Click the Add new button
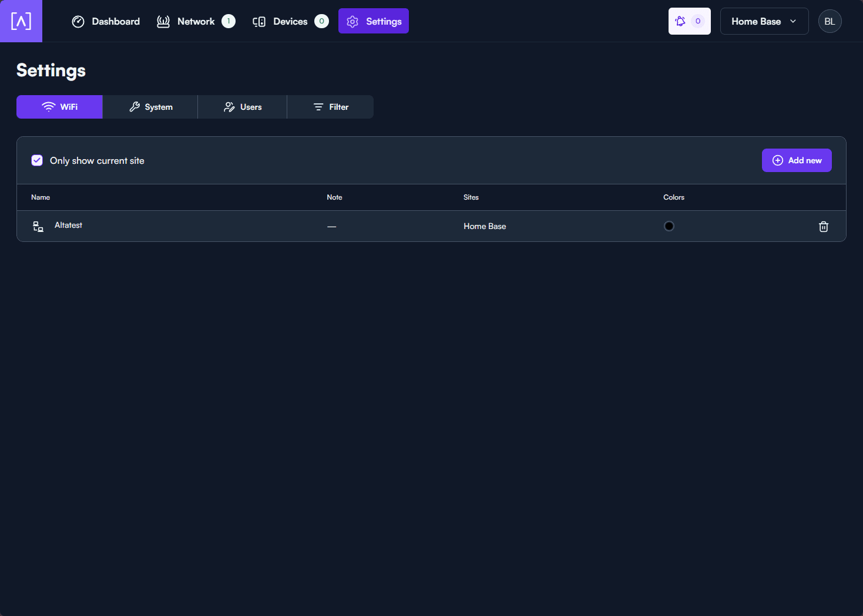863x616 pixels. coord(797,160)
